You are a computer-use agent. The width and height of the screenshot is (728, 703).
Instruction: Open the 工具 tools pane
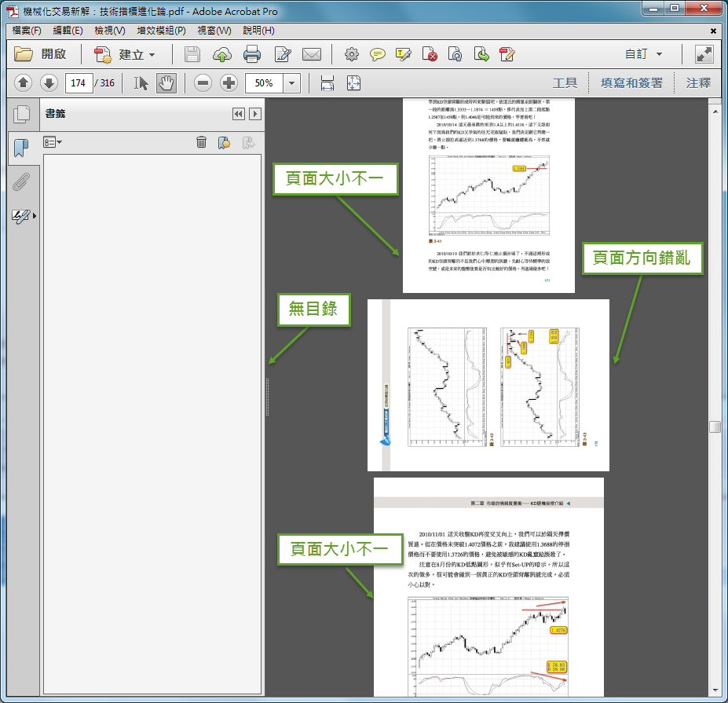point(565,83)
